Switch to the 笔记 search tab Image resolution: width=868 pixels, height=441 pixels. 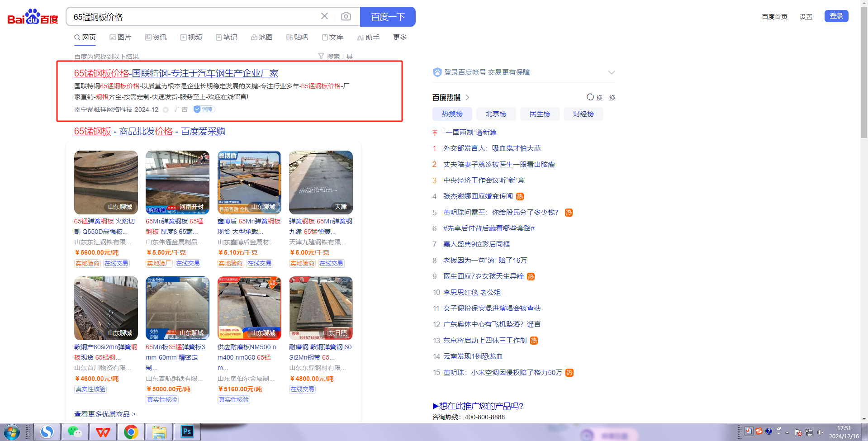point(227,38)
